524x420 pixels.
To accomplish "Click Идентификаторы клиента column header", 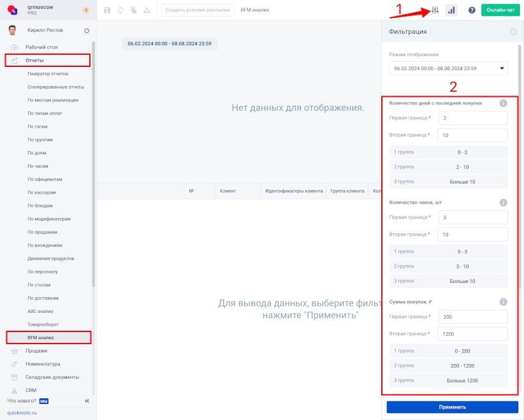I will [294, 191].
